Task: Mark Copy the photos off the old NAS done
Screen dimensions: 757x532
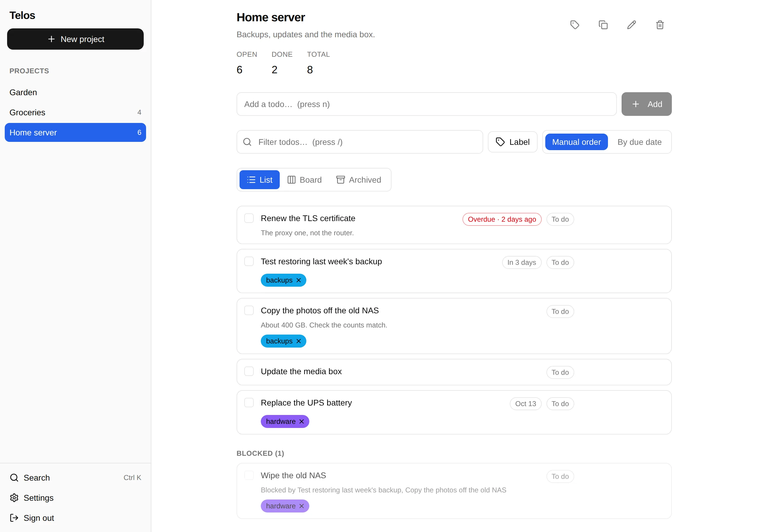Action: pyautogui.click(x=249, y=311)
